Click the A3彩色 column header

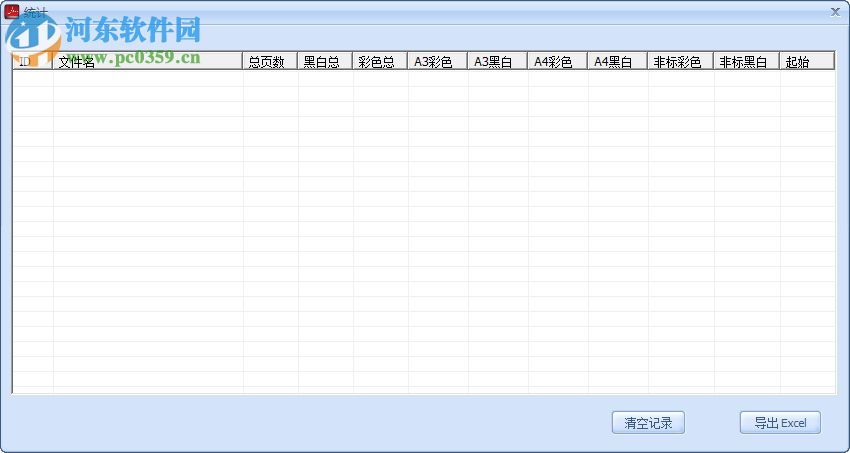[x=437, y=61]
